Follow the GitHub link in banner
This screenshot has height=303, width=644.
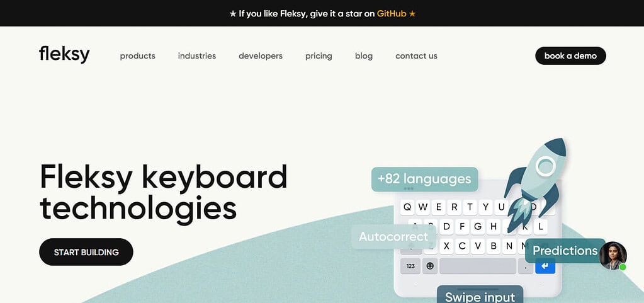click(x=392, y=14)
